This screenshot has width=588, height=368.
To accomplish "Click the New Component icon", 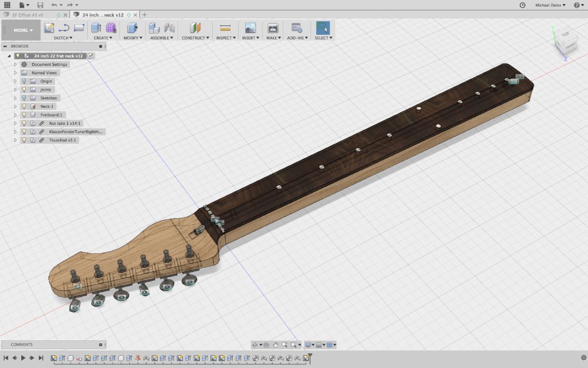I will click(x=153, y=28).
